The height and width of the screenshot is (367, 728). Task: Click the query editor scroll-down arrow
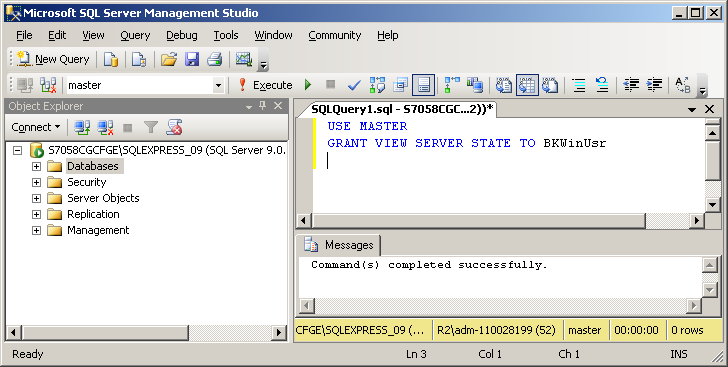click(712, 204)
